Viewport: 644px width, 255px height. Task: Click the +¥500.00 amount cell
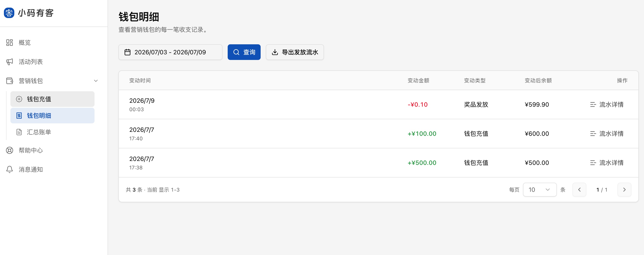click(x=422, y=163)
